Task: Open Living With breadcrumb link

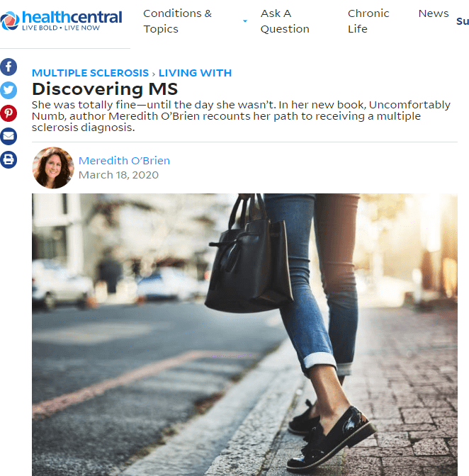Action: 195,73
